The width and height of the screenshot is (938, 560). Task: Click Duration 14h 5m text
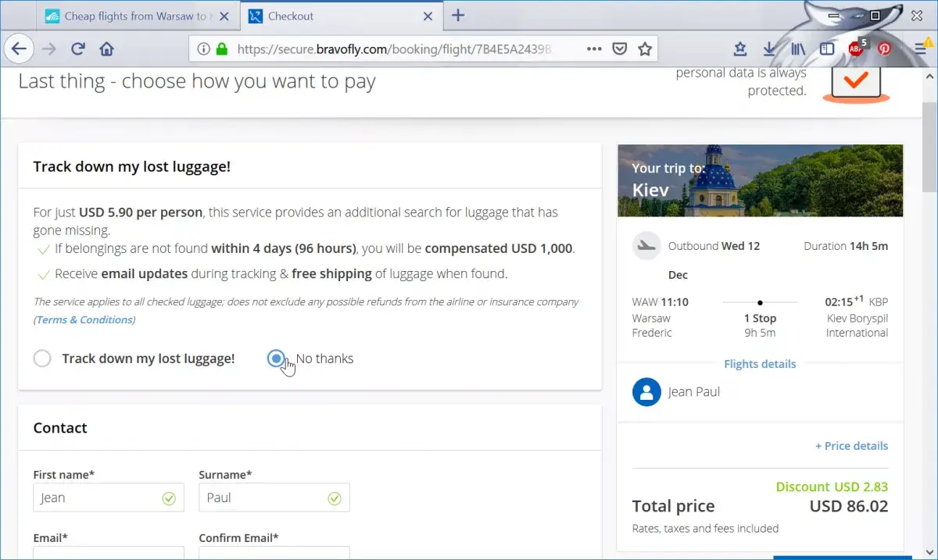tap(846, 246)
